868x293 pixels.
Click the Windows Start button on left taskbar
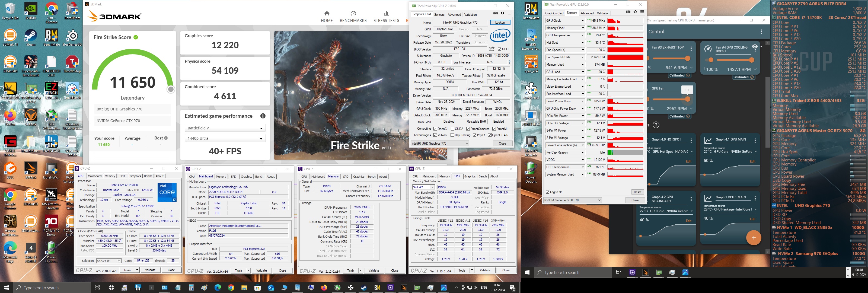coord(7,288)
